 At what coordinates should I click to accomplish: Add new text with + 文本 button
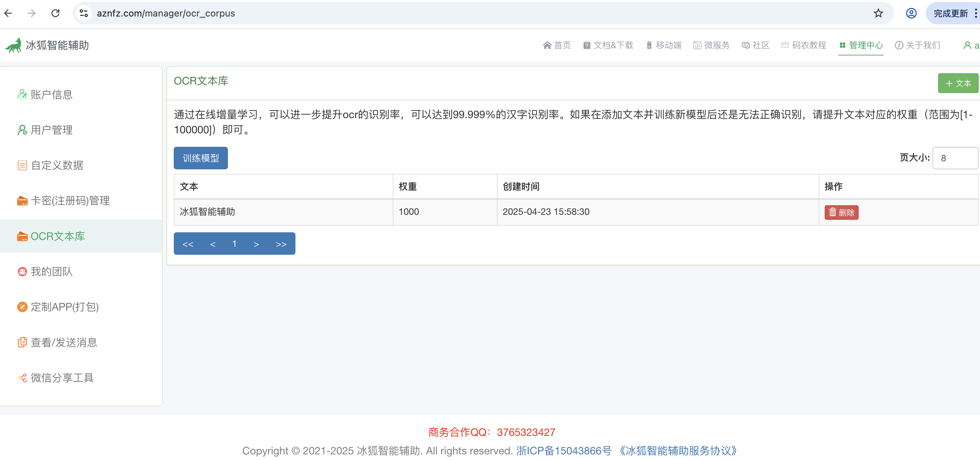pyautogui.click(x=958, y=83)
